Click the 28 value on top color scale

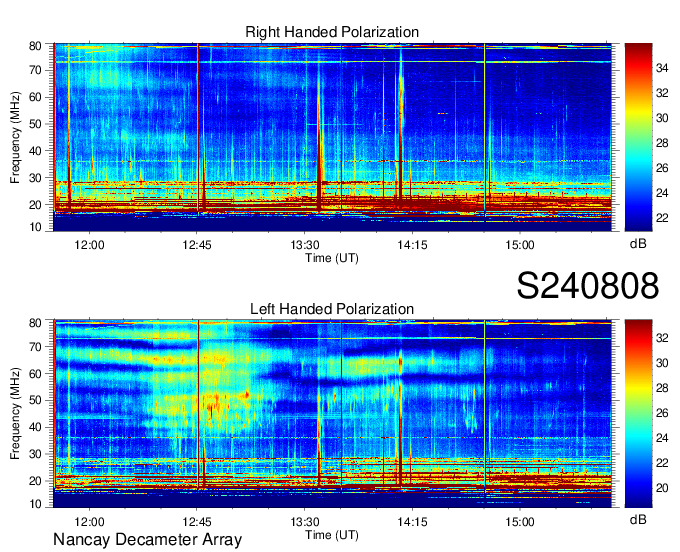click(x=662, y=143)
